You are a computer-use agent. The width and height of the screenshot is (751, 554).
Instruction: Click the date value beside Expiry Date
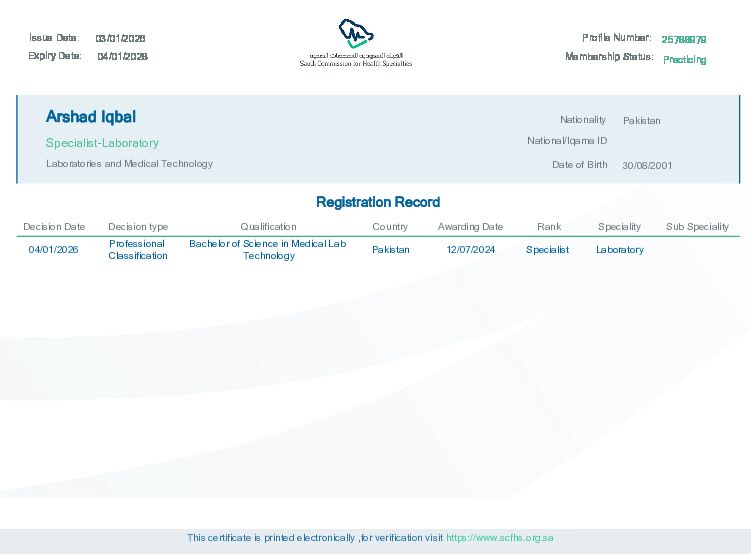coord(123,57)
